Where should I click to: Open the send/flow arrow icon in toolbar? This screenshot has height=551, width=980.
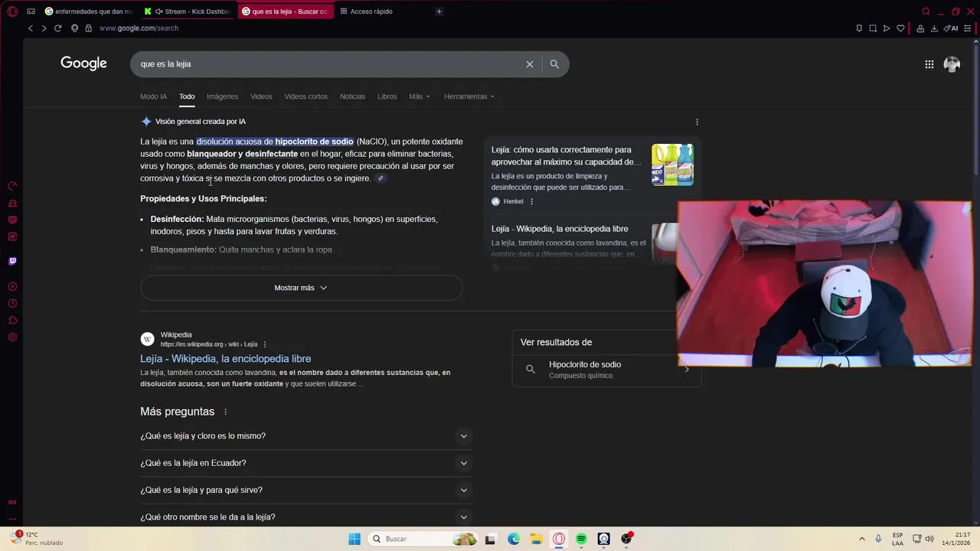tap(887, 28)
